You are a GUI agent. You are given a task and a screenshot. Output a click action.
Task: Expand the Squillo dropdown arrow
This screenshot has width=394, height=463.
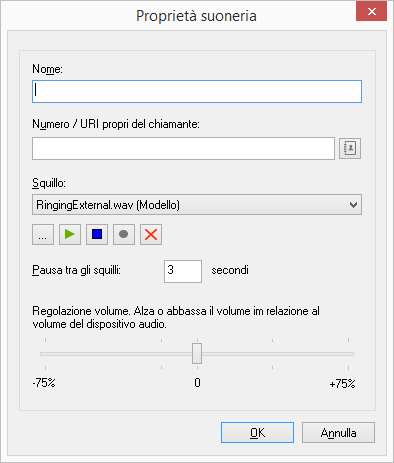(353, 205)
